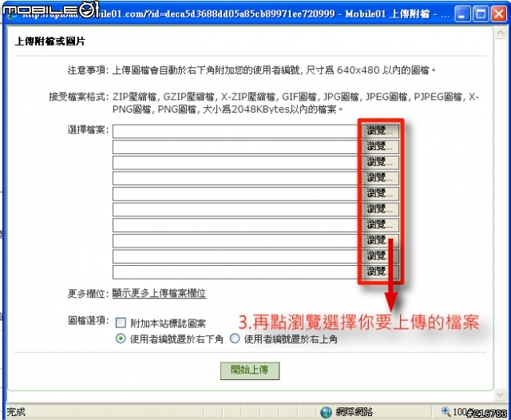The image size is (511, 420).
Task: Click the Mobile01 logo in title bar
Action: tap(50, 10)
